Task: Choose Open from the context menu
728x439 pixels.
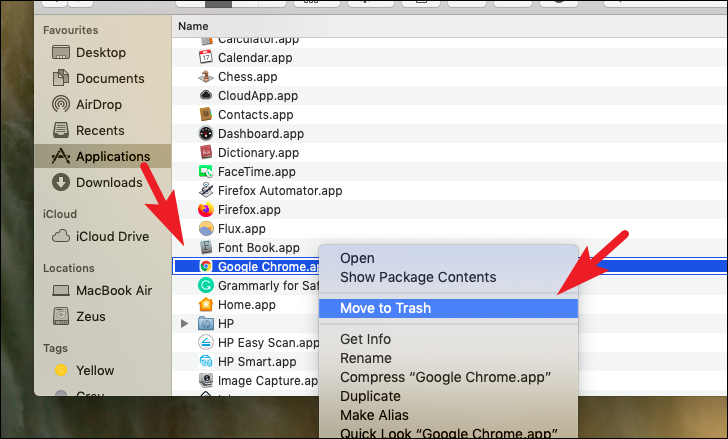Action: point(448,258)
